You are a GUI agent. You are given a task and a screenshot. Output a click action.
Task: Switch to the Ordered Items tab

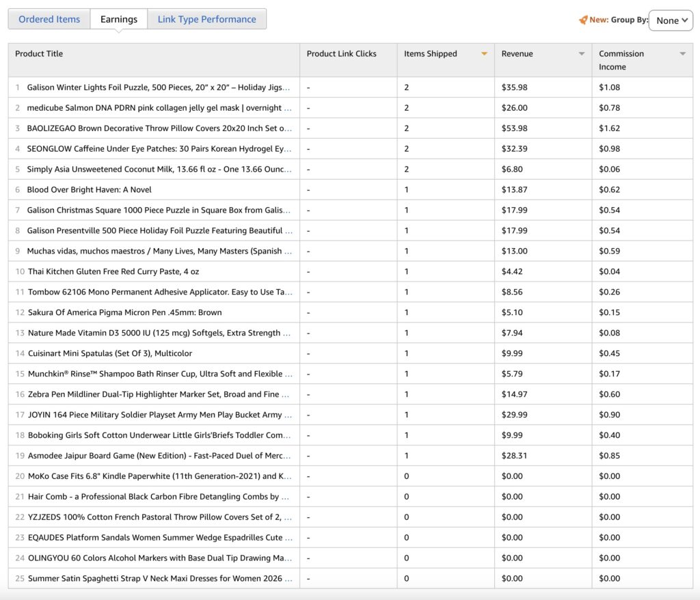tap(49, 19)
